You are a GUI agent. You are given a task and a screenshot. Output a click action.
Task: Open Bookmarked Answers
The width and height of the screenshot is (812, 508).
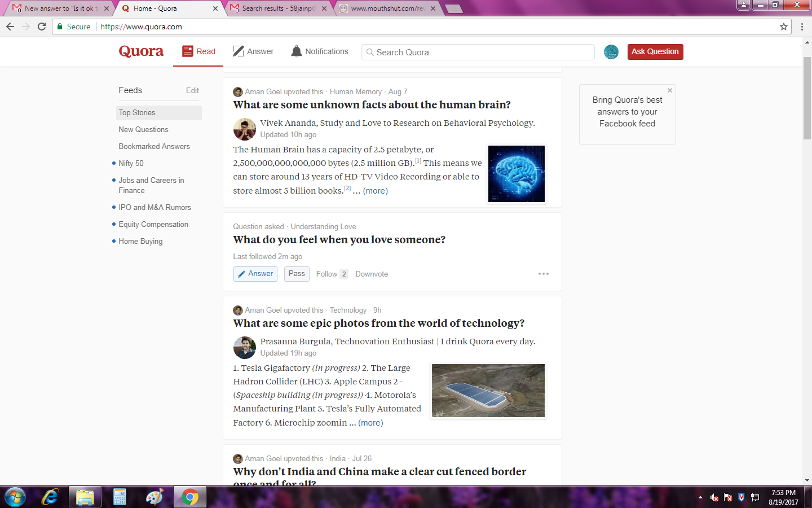click(154, 146)
